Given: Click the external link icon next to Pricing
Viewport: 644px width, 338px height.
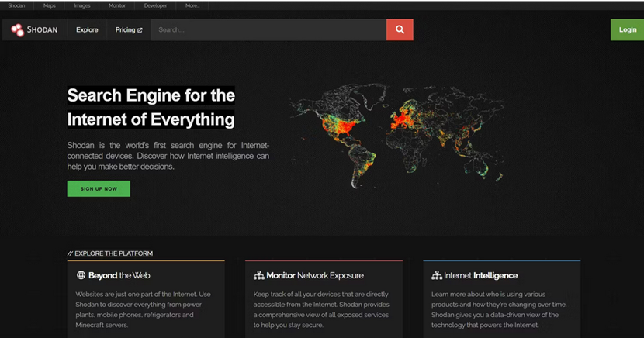Looking at the screenshot, I should click(x=140, y=30).
